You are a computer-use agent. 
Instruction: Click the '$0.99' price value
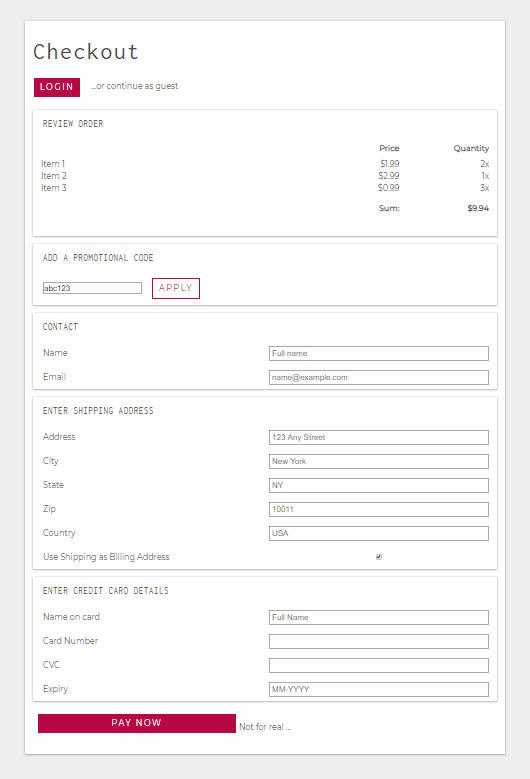(x=388, y=187)
